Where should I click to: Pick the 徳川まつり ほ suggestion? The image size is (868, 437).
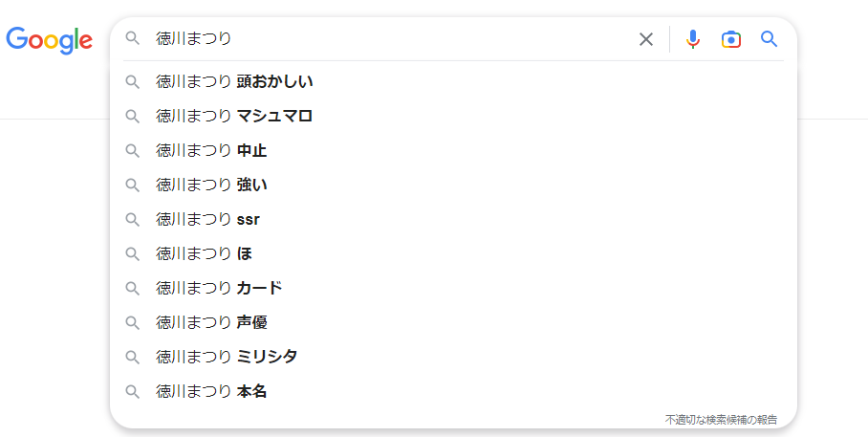coord(453,253)
